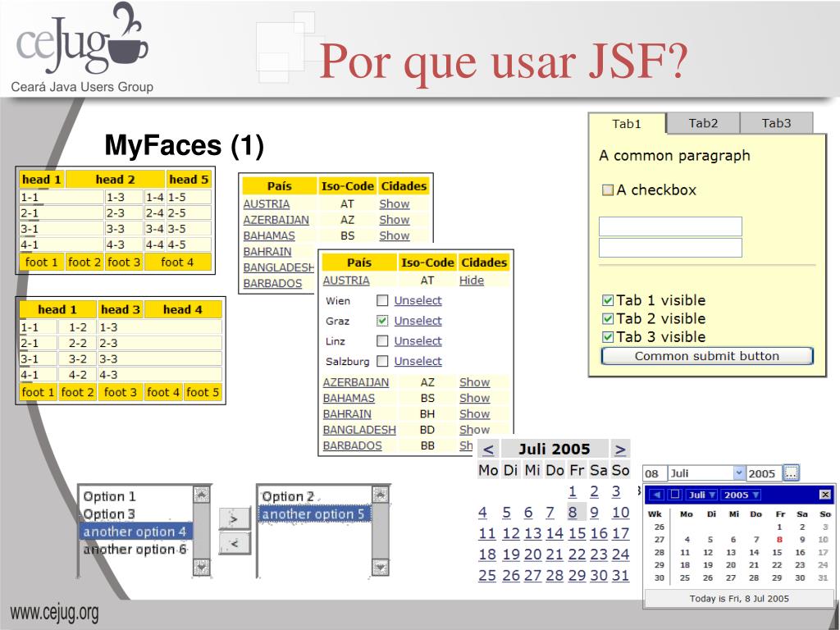Move selected option left with the < button
The height and width of the screenshot is (630, 840).
pos(235,543)
